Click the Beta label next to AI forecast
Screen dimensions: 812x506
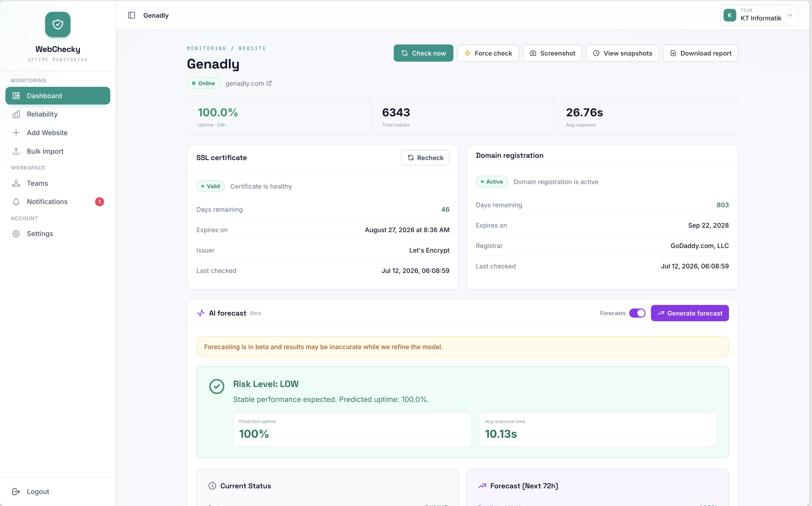click(255, 313)
